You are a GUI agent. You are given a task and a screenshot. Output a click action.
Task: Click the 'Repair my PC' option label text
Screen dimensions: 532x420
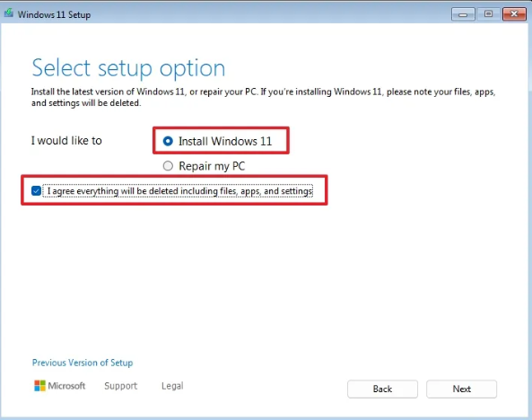point(212,166)
